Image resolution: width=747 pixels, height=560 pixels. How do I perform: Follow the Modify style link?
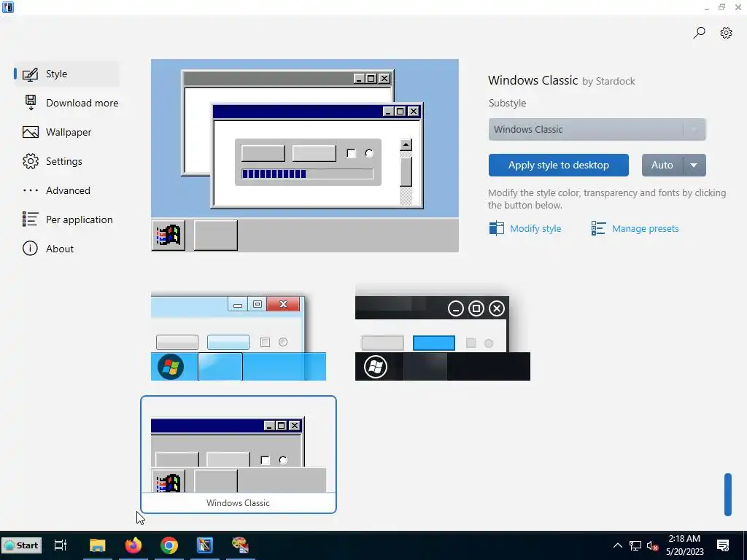pos(535,228)
